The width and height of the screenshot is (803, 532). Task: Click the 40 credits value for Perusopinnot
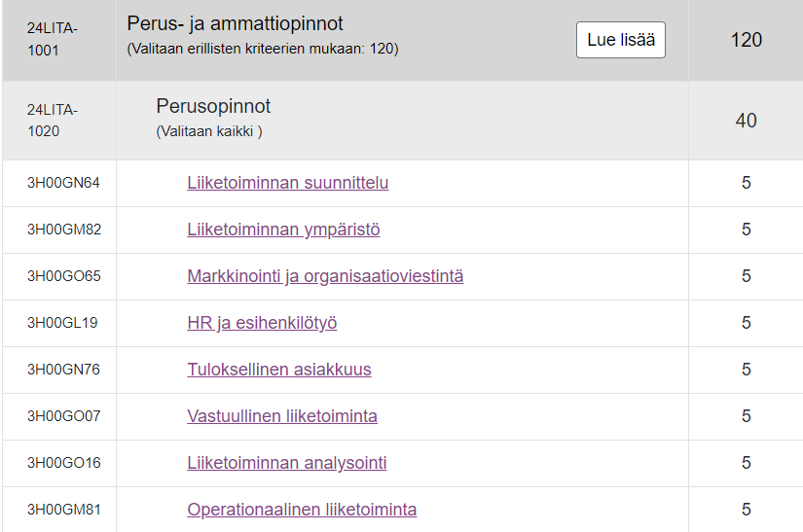pos(747,121)
